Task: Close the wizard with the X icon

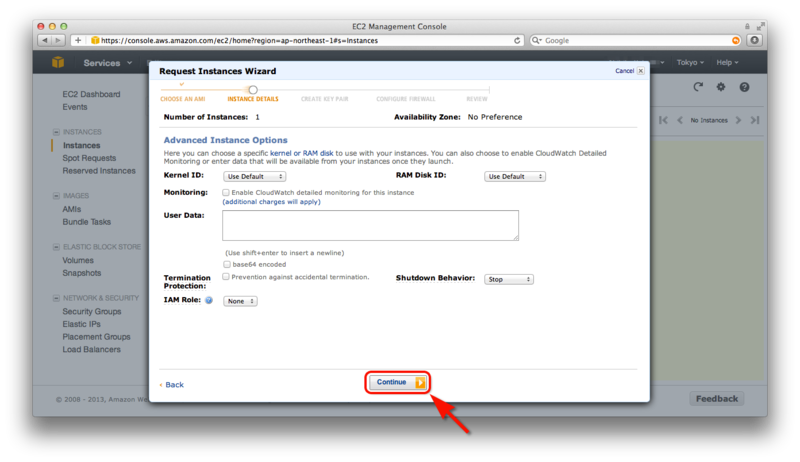Action: [x=641, y=71]
